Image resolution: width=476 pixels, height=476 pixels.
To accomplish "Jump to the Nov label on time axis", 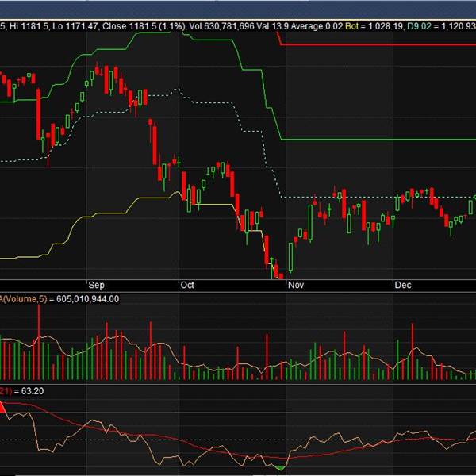I will (x=296, y=285).
